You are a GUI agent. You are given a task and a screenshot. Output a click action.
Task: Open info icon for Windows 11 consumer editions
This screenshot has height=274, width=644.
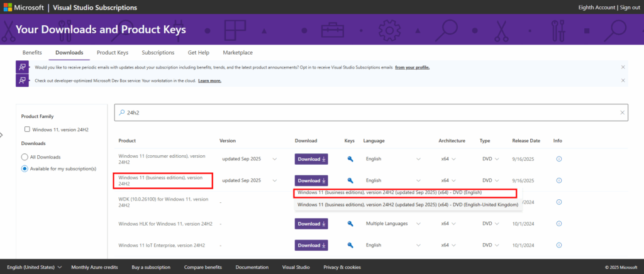pos(558,159)
